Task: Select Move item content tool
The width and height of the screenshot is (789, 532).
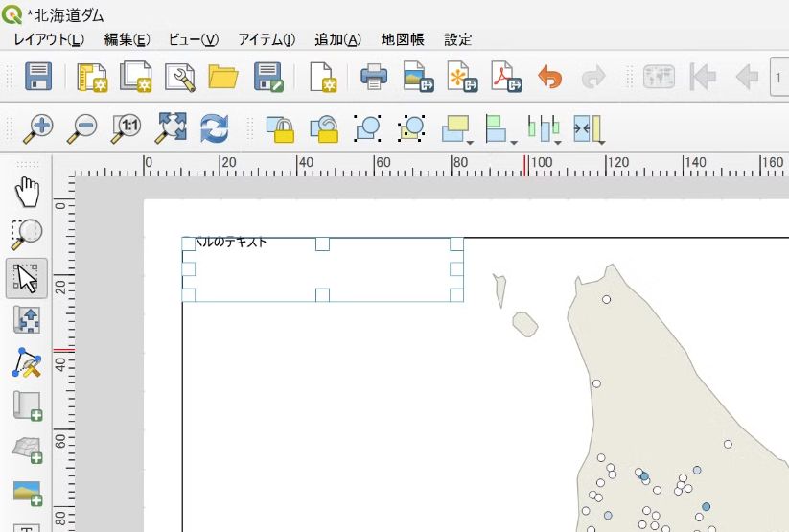Action: click(27, 319)
